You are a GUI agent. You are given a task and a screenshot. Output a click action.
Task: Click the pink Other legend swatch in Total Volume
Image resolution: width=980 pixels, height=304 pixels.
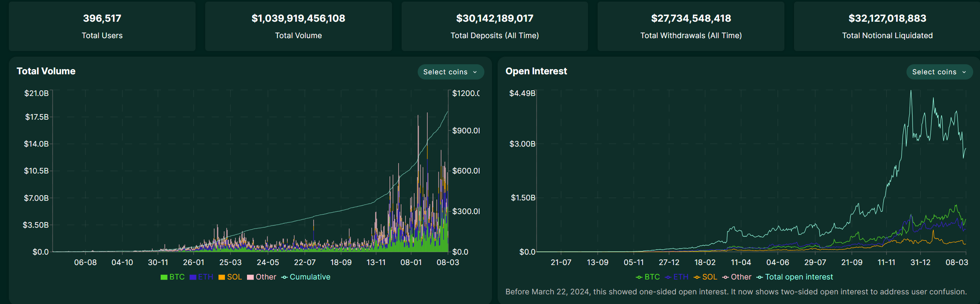[250, 277]
